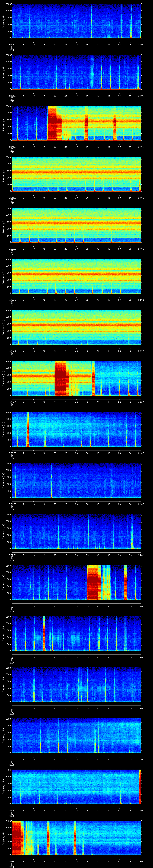Click the 31:00 end time label
The height and width of the screenshot is (868, 153).
[141, 453]
